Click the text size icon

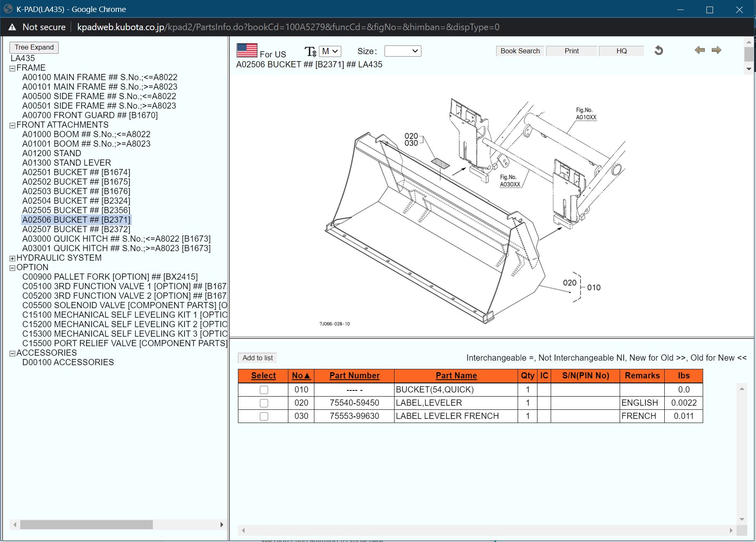(x=310, y=52)
